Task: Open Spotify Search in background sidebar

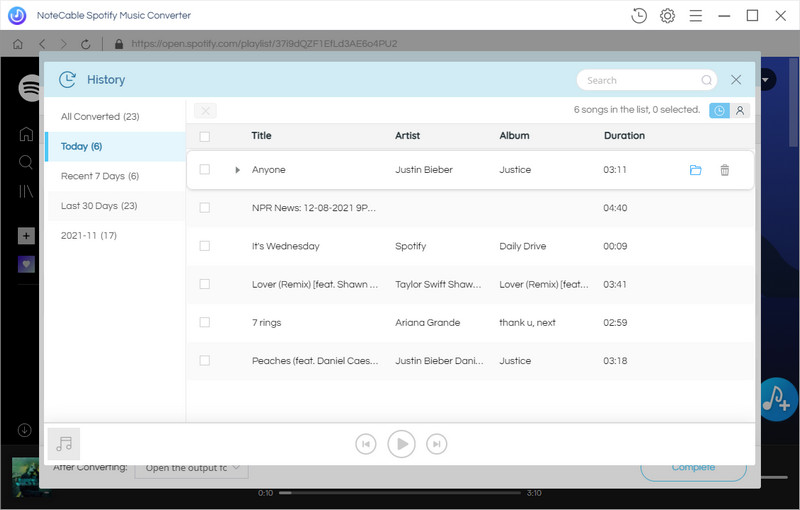Action: 26,162
